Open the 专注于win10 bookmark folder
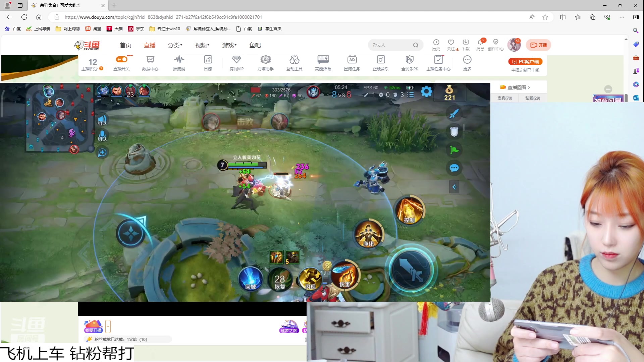The width and height of the screenshot is (644, 362). 165,29
